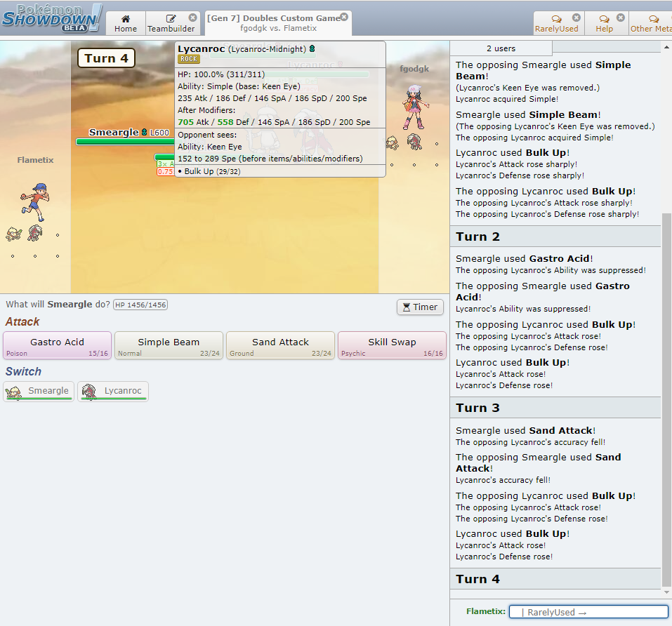672x626 pixels.
Task: Close the Teambuilder tab
Action: 193,18
